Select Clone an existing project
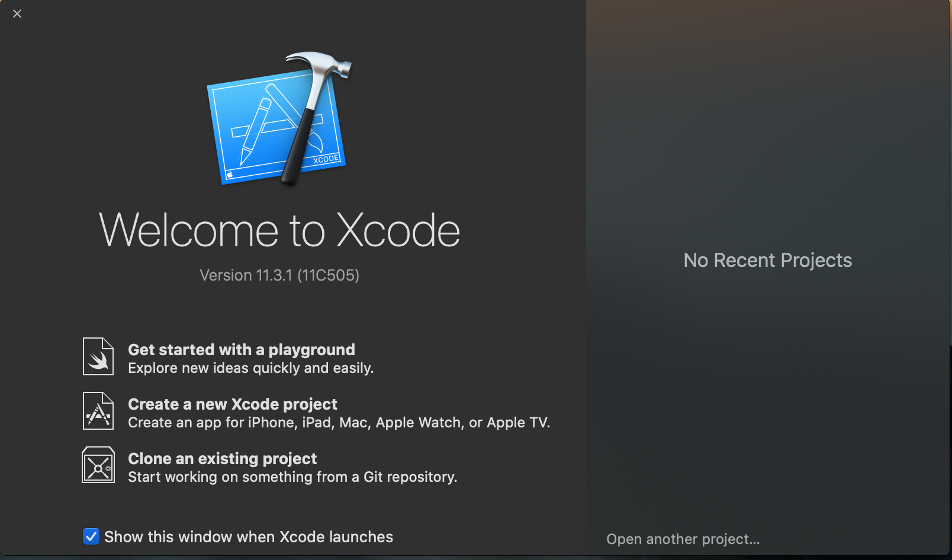 pos(223,459)
